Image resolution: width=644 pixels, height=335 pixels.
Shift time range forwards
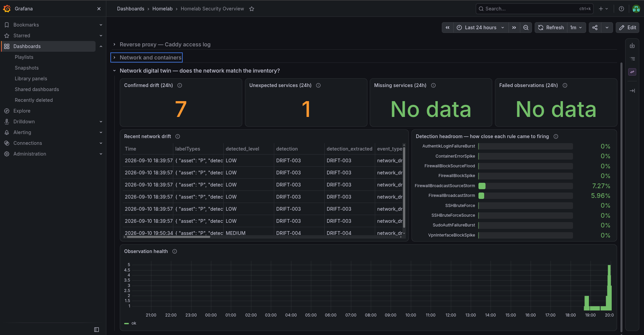click(514, 28)
